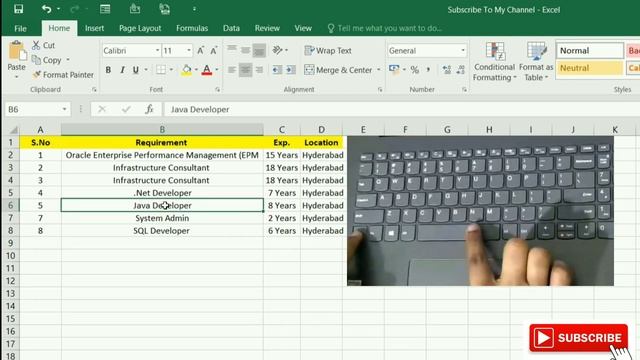The width and height of the screenshot is (640, 360).
Task: Select column C header
Action: [x=282, y=129]
